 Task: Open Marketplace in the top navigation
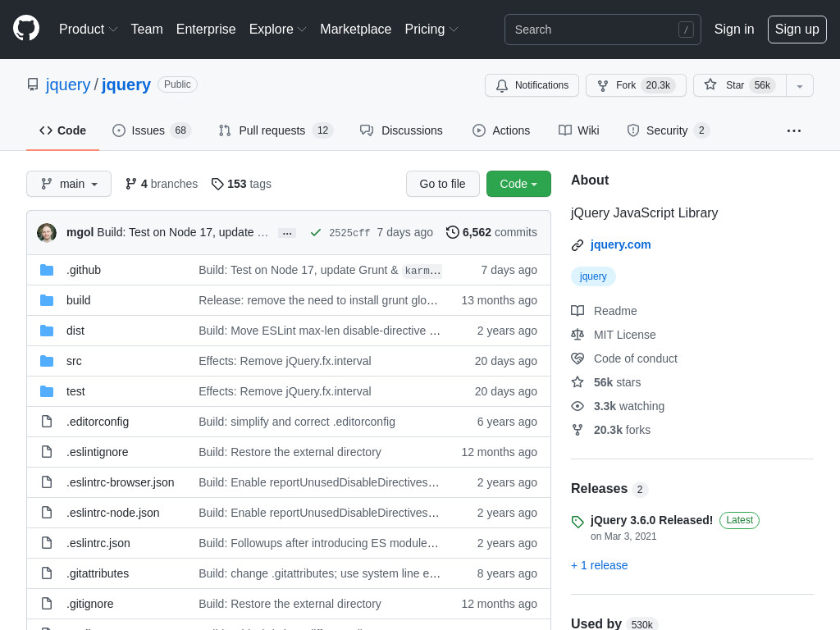356,29
